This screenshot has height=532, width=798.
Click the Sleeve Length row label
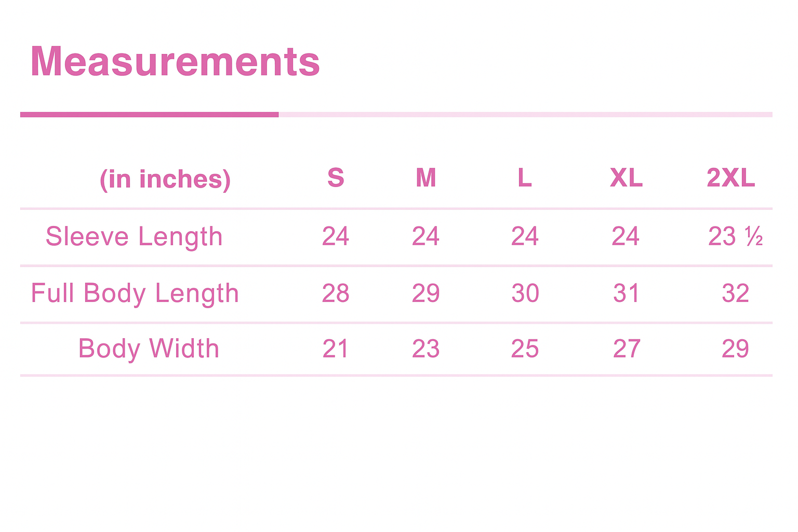134,237
